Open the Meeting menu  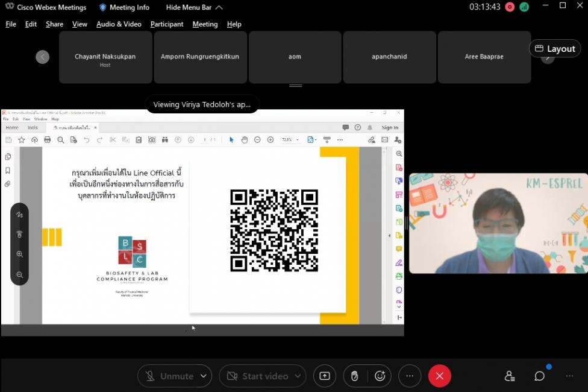click(205, 24)
